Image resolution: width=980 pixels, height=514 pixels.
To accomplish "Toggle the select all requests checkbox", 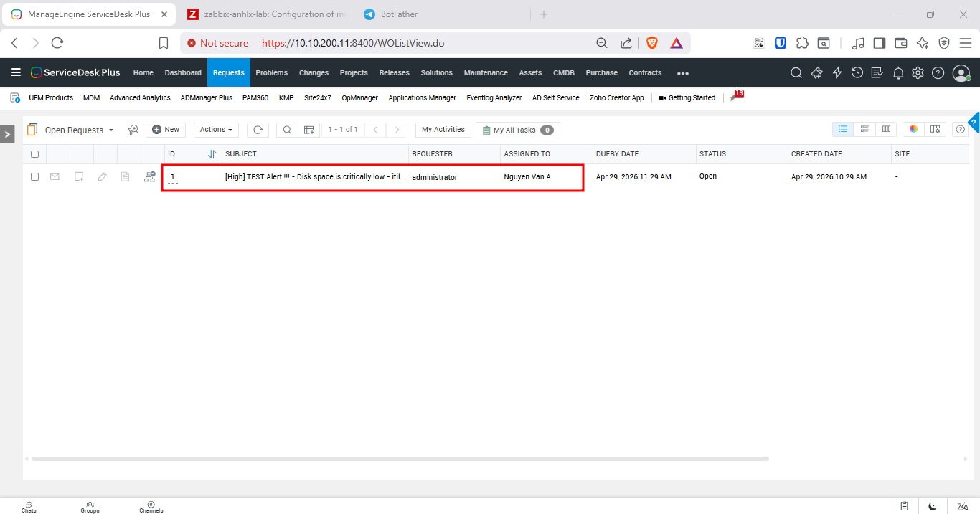I will coord(34,154).
